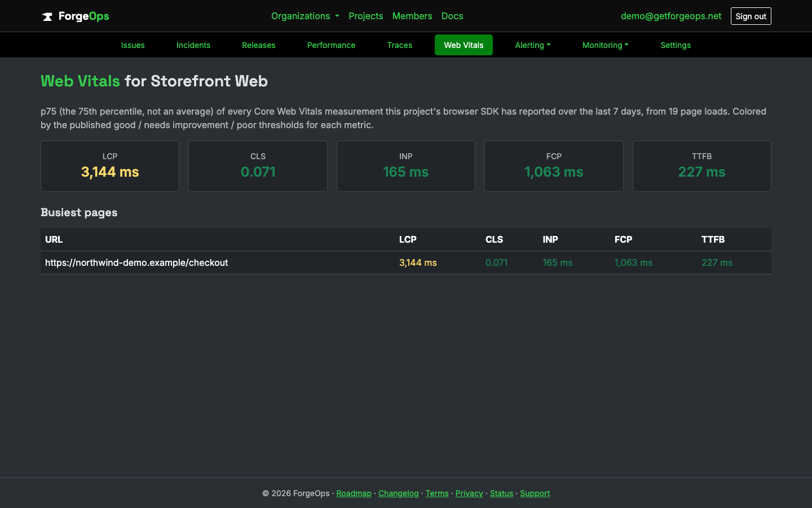Go to the Projects page
The width and height of the screenshot is (812, 508).
(x=365, y=16)
